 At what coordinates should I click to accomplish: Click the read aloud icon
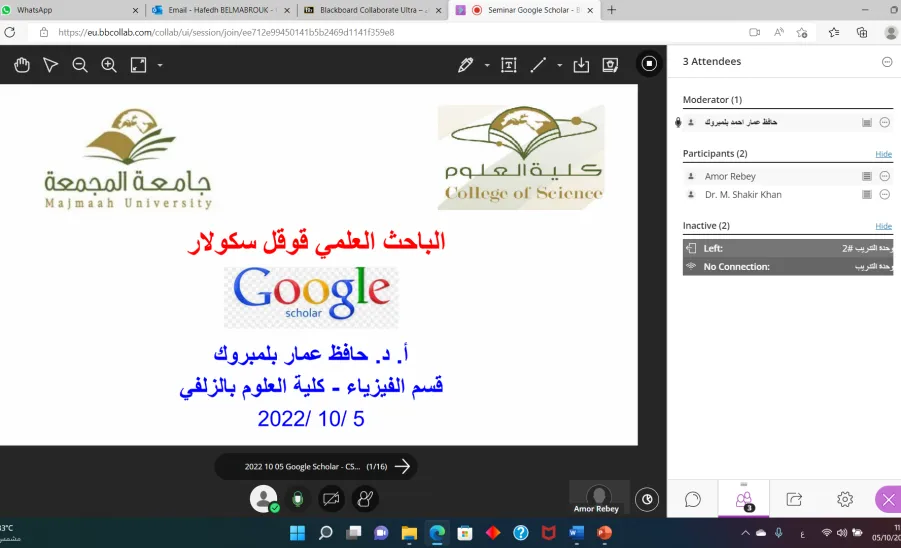(779, 33)
